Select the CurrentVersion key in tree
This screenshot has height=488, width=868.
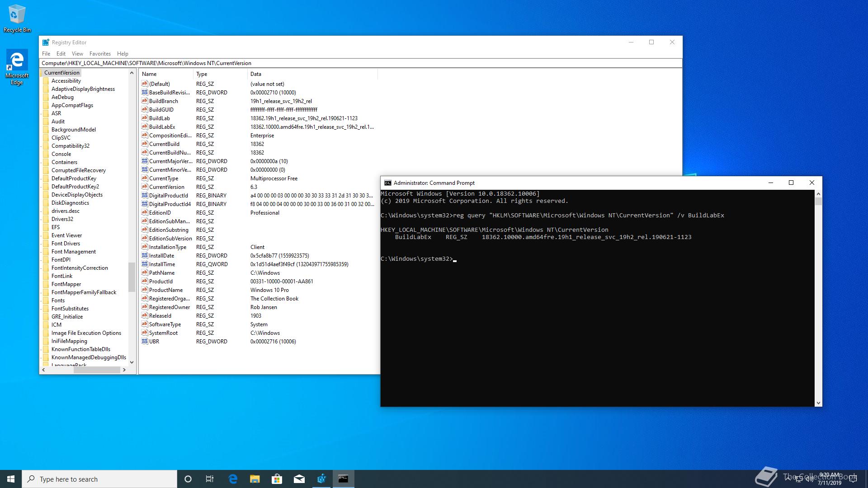[x=62, y=73]
